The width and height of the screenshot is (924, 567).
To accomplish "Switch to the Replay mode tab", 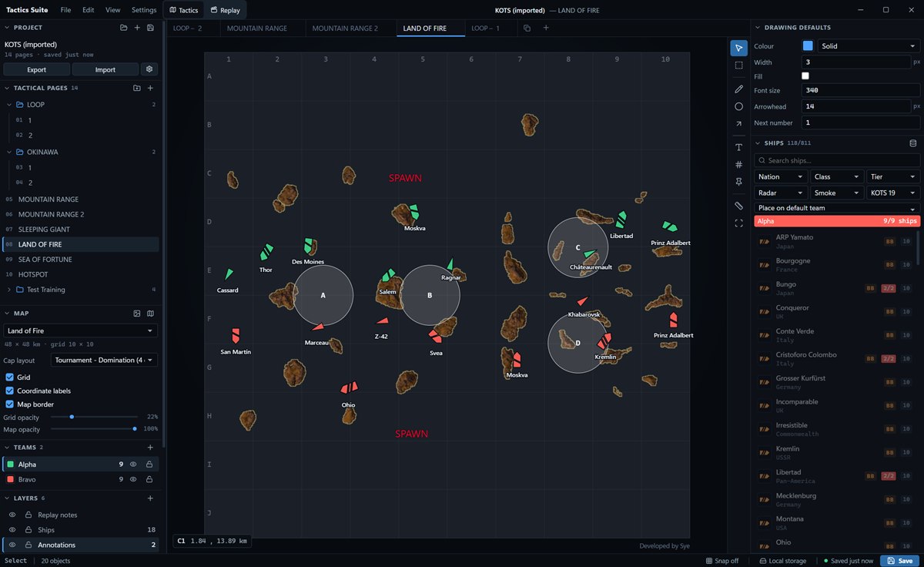I will click(x=224, y=10).
